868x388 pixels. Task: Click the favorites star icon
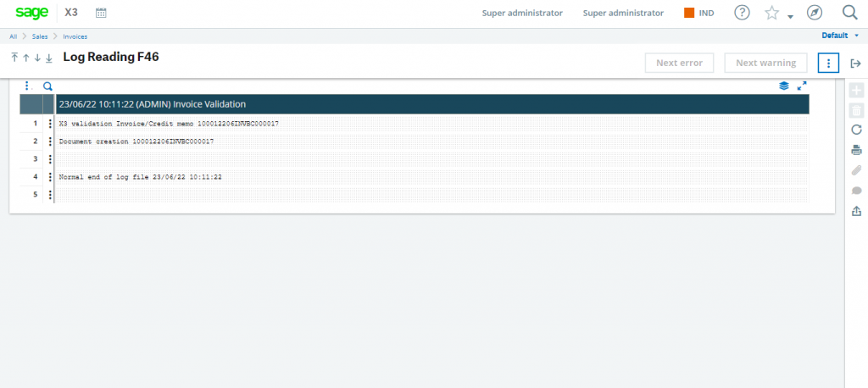[x=771, y=13]
